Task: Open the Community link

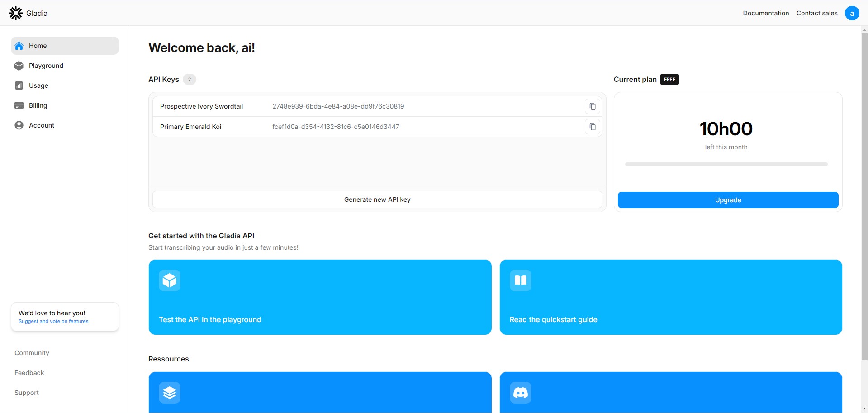Action: 32,353
